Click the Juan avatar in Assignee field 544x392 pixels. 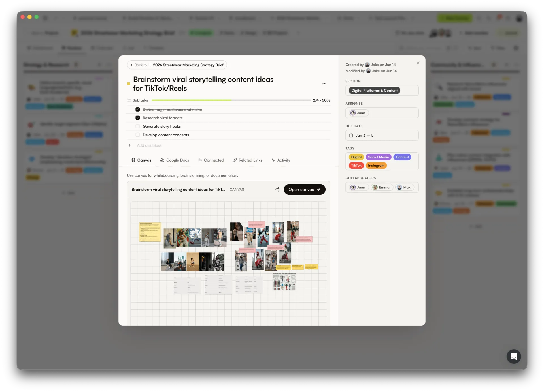(x=353, y=113)
